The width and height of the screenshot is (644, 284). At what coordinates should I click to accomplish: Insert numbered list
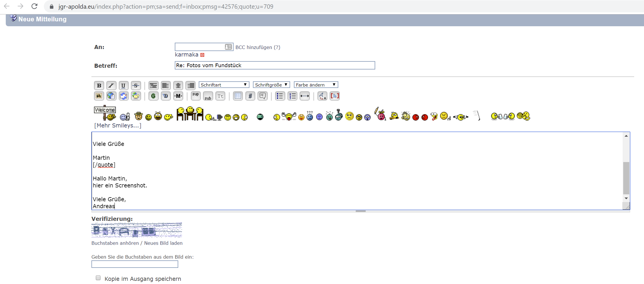292,96
